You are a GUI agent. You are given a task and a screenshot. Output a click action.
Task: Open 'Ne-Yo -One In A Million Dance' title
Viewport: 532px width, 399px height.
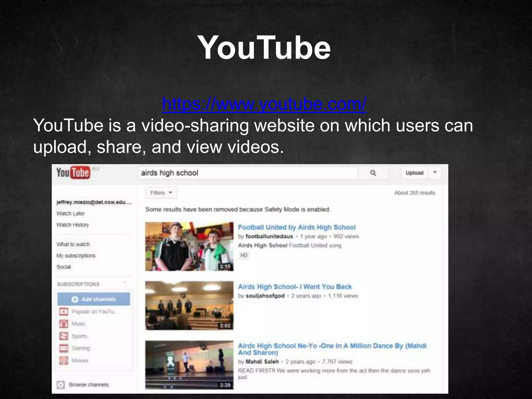click(x=332, y=349)
